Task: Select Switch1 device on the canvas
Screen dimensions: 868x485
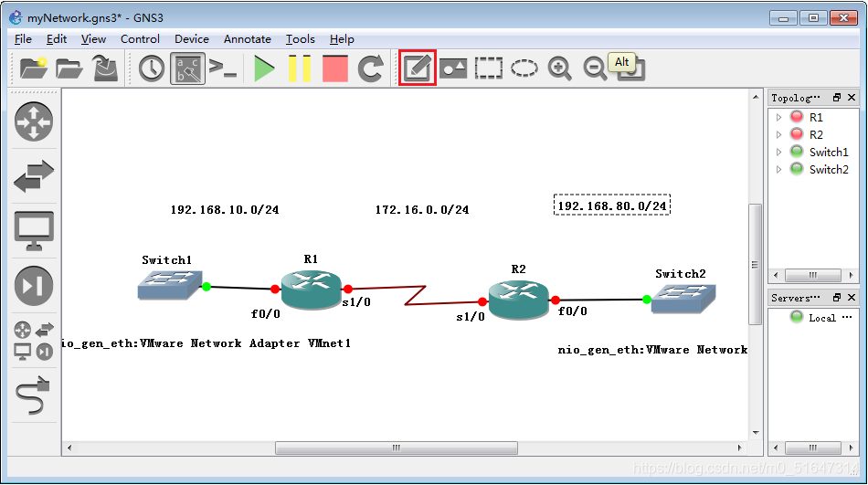Action: pos(169,285)
